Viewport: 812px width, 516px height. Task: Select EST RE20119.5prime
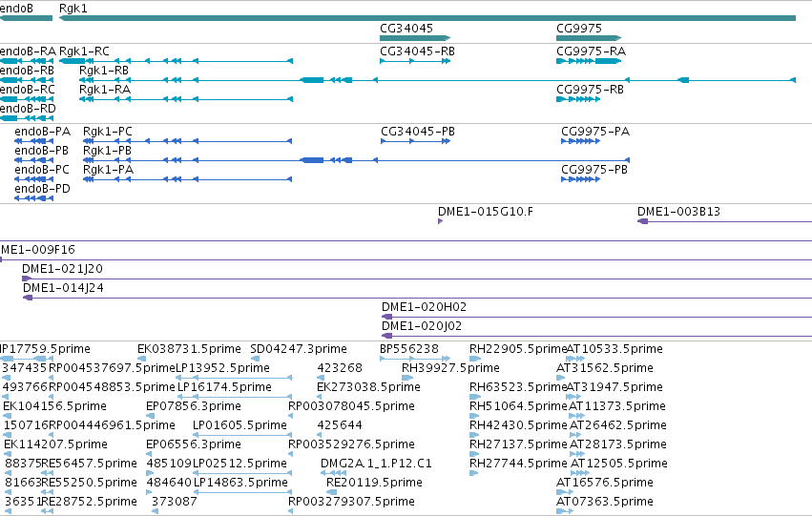[374, 483]
